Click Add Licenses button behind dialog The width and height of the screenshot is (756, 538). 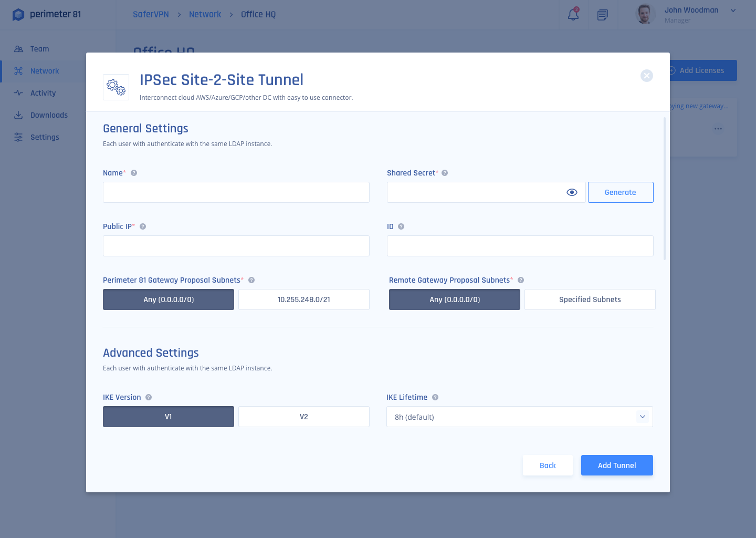tap(702, 70)
